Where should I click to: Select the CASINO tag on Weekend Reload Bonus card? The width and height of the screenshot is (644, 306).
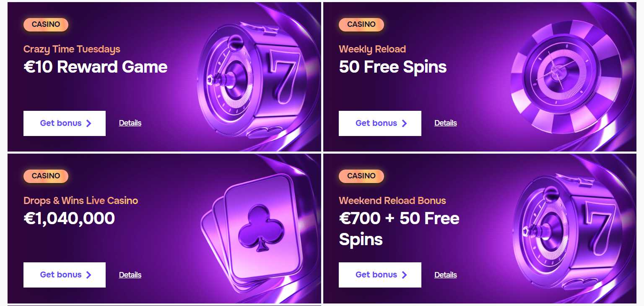pyautogui.click(x=361, y=176)
